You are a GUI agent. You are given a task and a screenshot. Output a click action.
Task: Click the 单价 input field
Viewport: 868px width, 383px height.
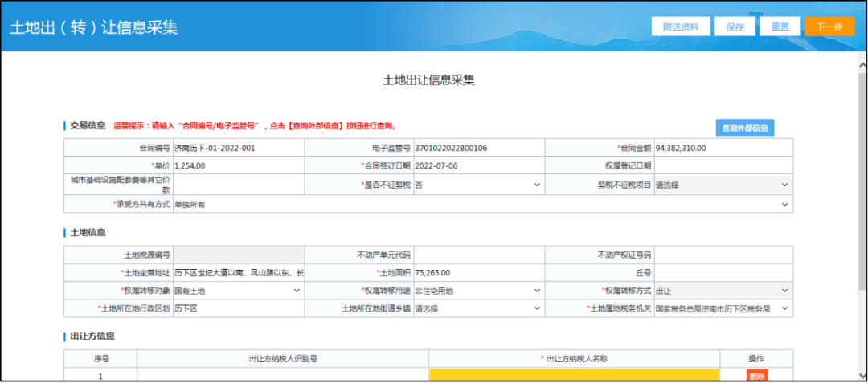click(238, 165)
